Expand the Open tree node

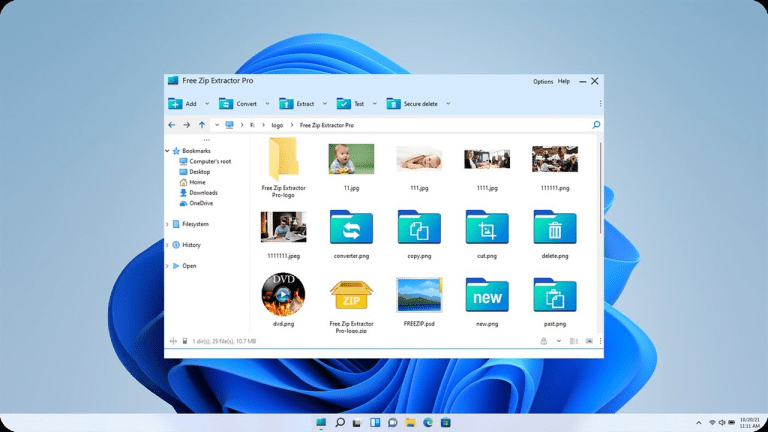point(167,266)
